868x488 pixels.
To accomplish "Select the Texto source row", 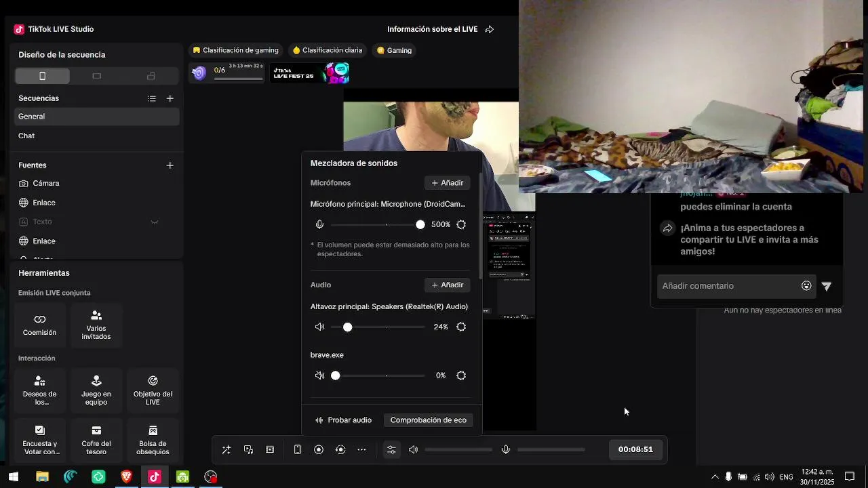I will (97, 222).
